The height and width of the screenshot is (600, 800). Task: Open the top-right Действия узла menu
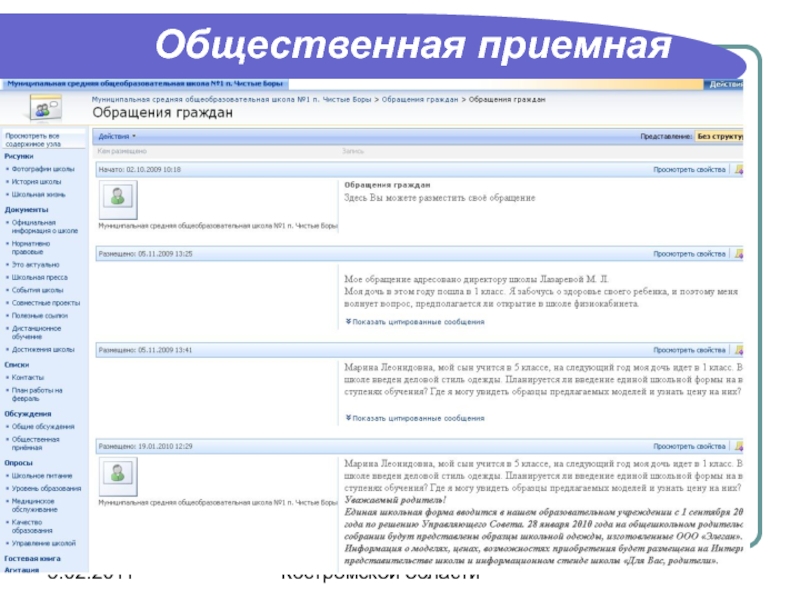tap(724, 84)
